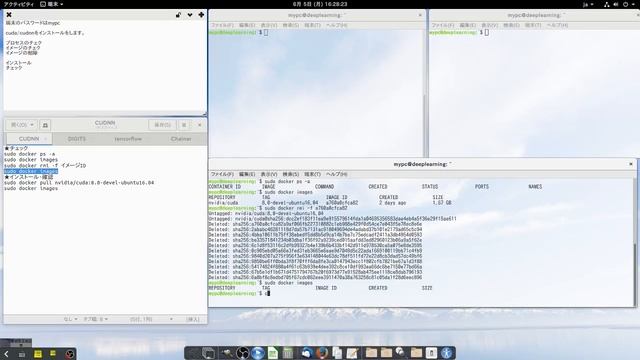Screen dimensions: 640x360
Task: Click the highlighted 'sudo docker images' line
Action: point(31,171)
